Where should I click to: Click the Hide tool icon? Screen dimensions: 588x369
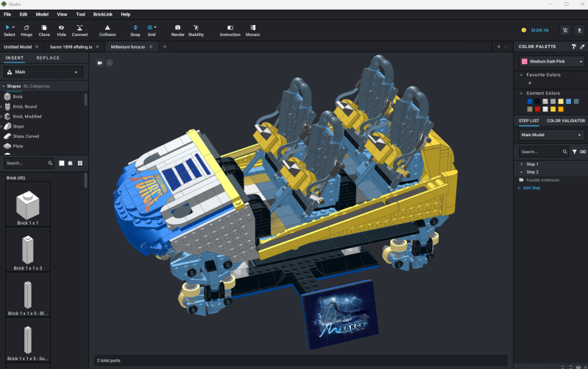coord(62,30)
